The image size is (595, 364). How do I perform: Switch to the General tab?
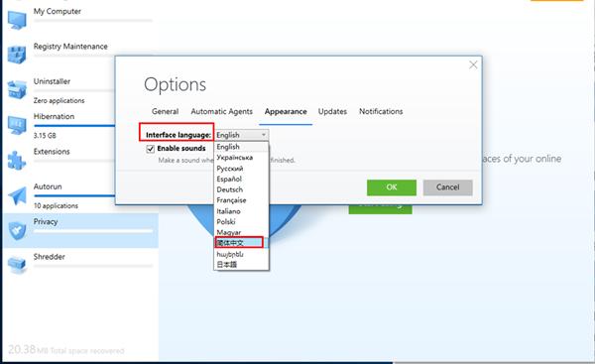coord(165,112)
